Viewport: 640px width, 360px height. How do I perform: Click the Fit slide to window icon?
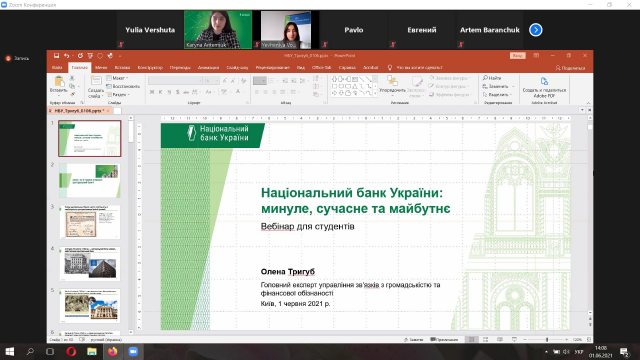[589, 340]
